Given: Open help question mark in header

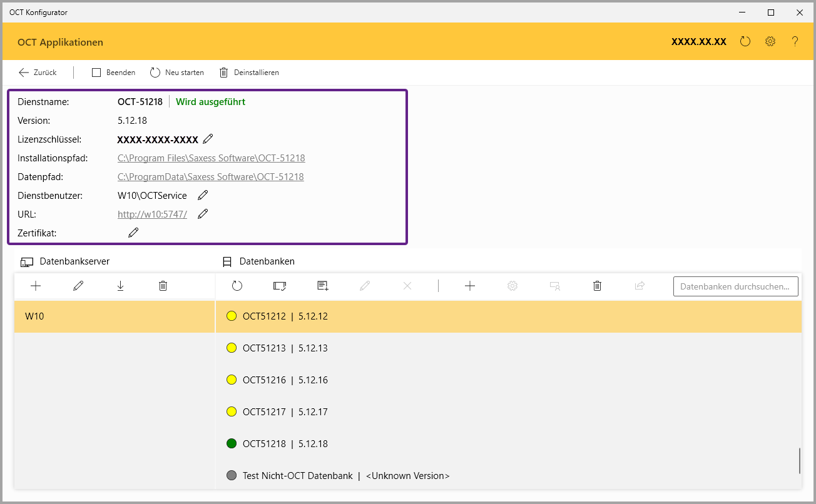Looking at the screenshot, I should coord(795,42).
